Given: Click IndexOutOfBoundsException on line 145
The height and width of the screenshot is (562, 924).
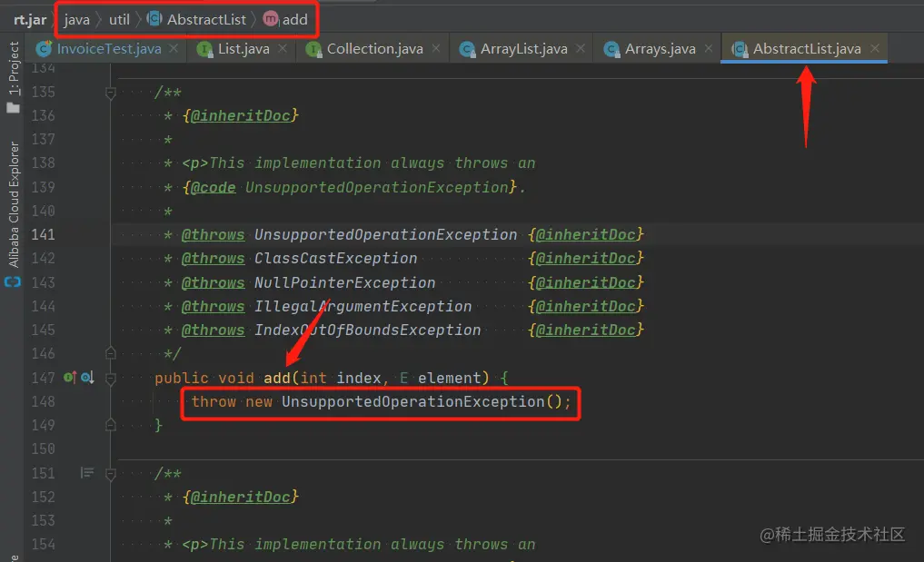Looking at the screenshot, I should [x=368, y=330].
